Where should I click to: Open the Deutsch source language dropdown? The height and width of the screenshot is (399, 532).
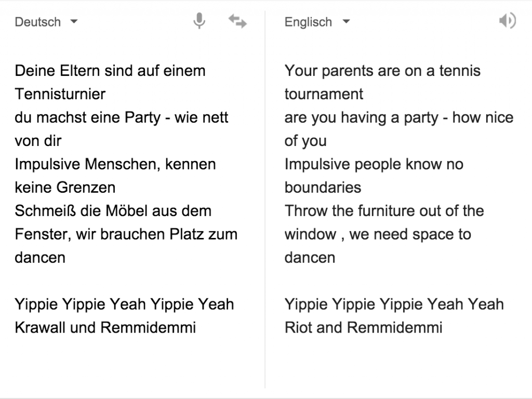[x=46, y=22]
